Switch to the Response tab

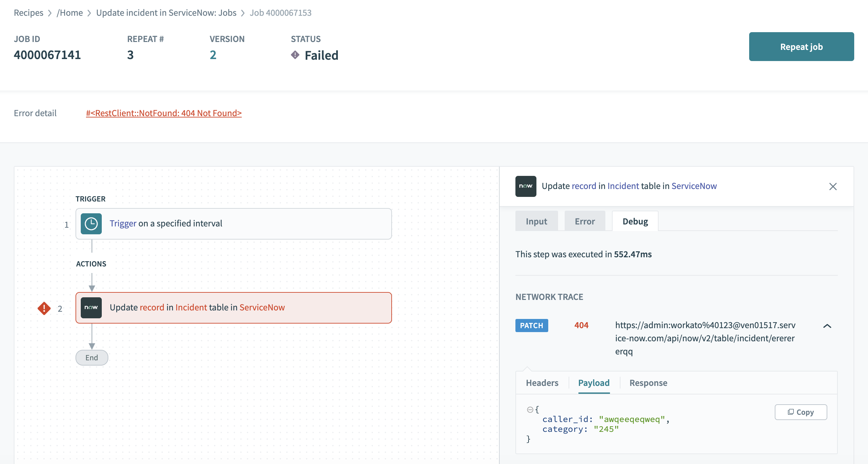(x=648, y=383)
